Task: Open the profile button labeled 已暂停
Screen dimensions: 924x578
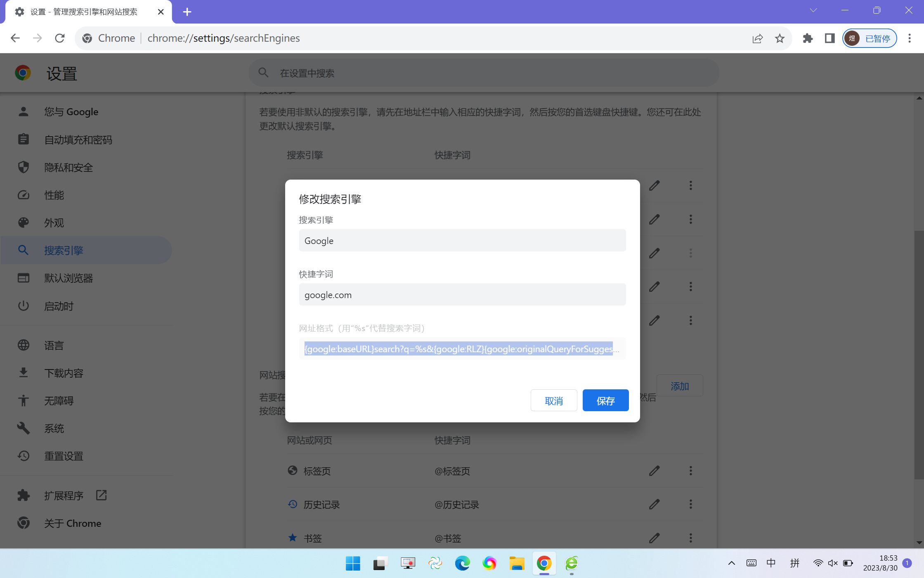Action: [870, 38]
